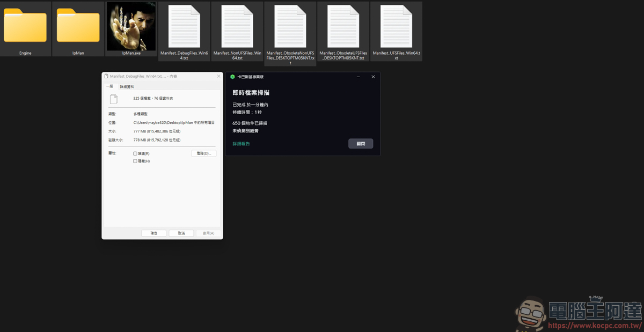
Task: Select the IpMan.exe thumbnail
Action: tap(131, 26)
